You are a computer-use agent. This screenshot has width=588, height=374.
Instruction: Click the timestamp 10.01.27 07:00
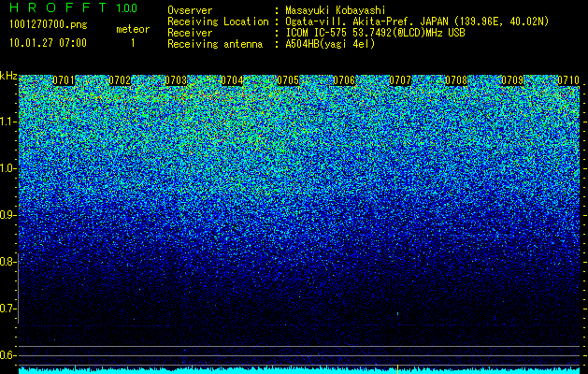click(48, 43)
